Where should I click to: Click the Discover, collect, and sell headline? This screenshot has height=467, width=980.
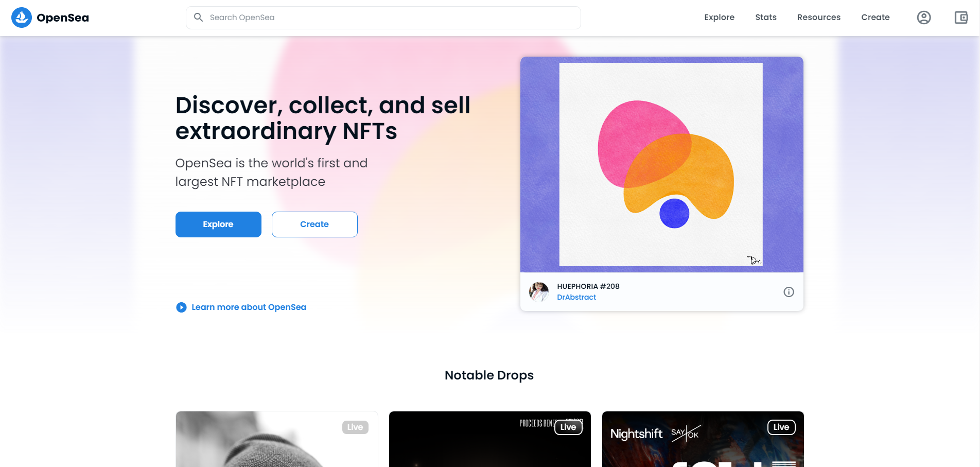pyautogui.click(x=323, y=118)
